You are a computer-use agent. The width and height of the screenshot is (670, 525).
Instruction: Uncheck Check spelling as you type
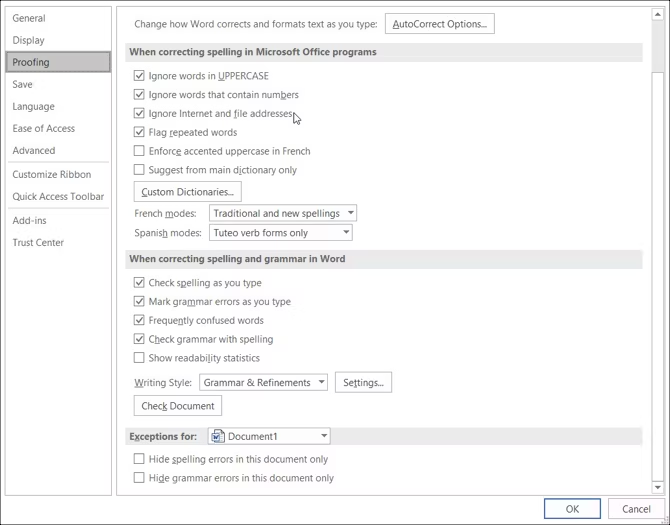pyautogui.click(x=139, y=283)
